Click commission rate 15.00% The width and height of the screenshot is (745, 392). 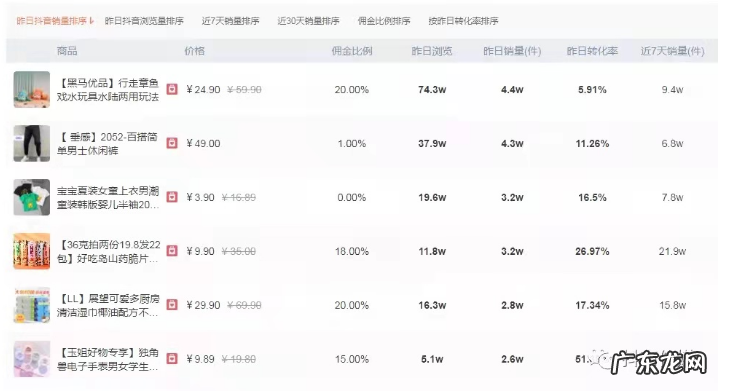352,359
